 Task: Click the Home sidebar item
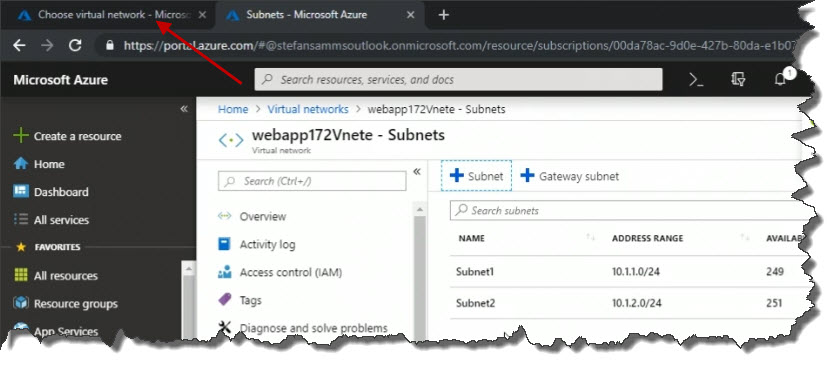point(49,164)
